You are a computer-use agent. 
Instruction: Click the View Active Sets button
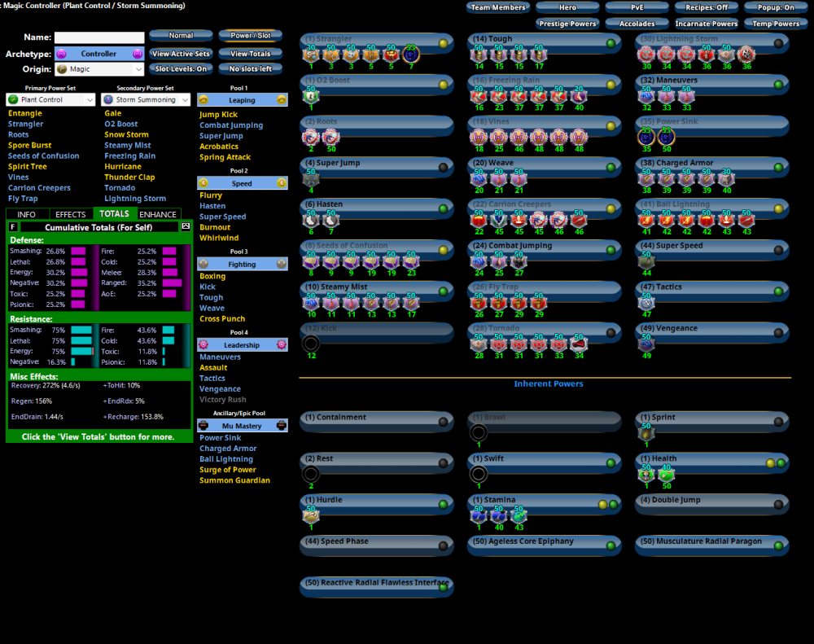pyautogui.click(x=181, y=54)
